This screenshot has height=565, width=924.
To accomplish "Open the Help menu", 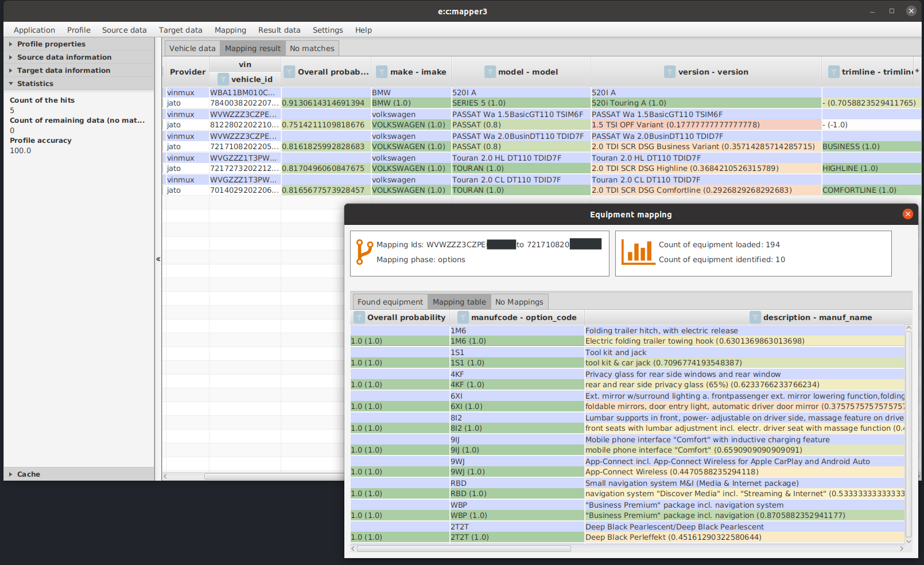I will [x=363, y=30].
